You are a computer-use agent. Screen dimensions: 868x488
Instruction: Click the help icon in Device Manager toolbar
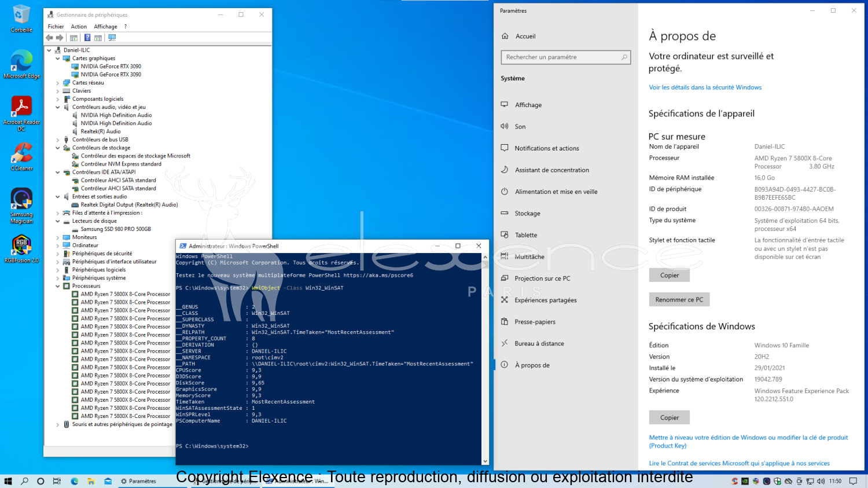(x=87, y=38)
